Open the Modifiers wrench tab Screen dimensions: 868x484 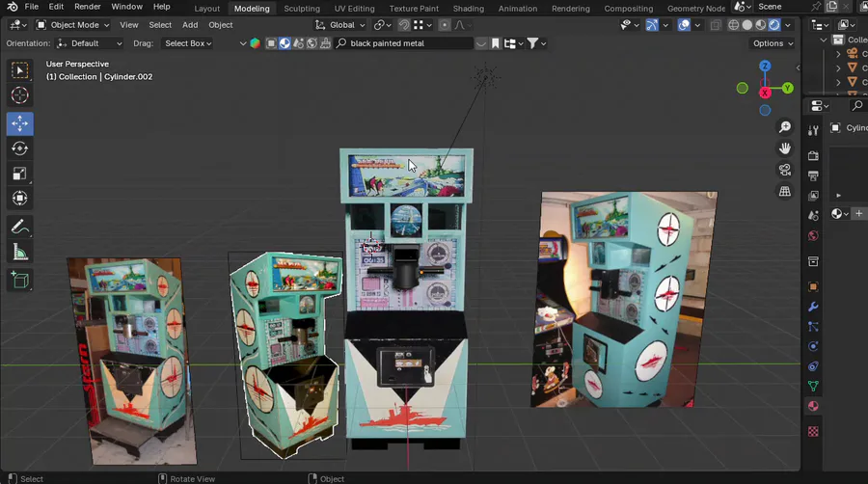click(x=813, y=307)
